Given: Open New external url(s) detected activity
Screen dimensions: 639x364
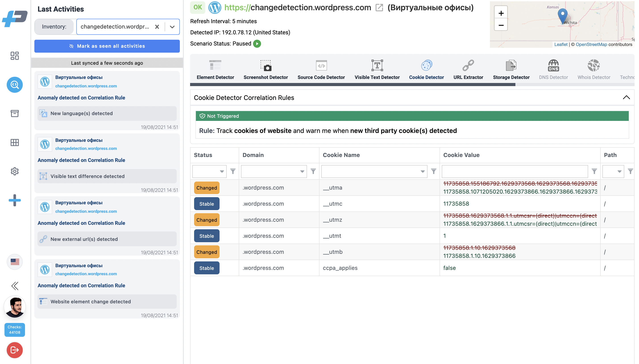Looking at the screenshot, I should (107, 239).
